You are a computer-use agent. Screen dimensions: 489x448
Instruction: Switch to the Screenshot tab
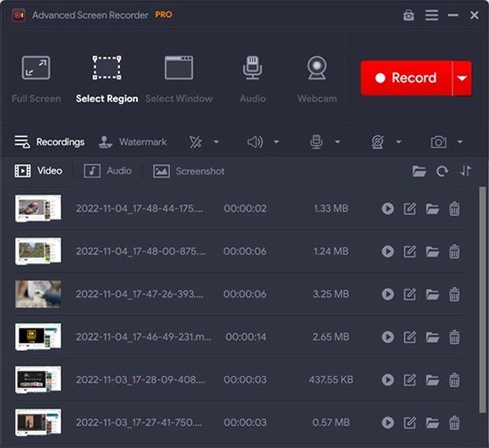pyautogui.click(x=189, y=171)
